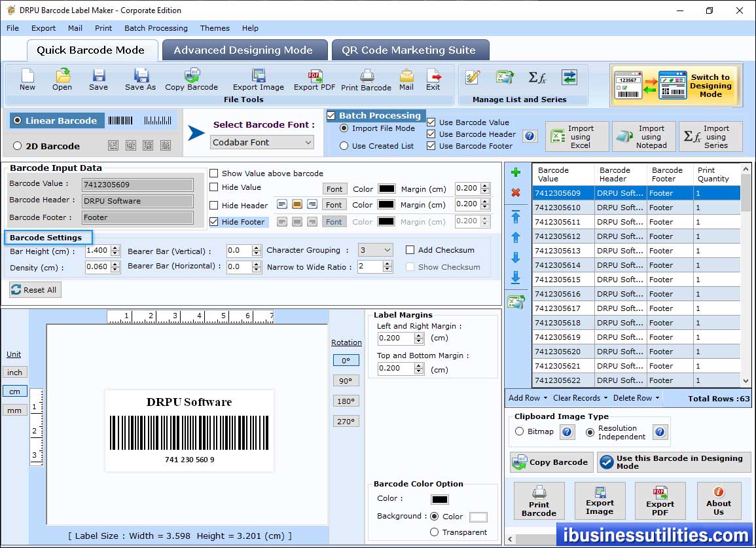Open the Batch Processing menu
This screenshot has width=756, height=548.
click(x=156, y=28)
